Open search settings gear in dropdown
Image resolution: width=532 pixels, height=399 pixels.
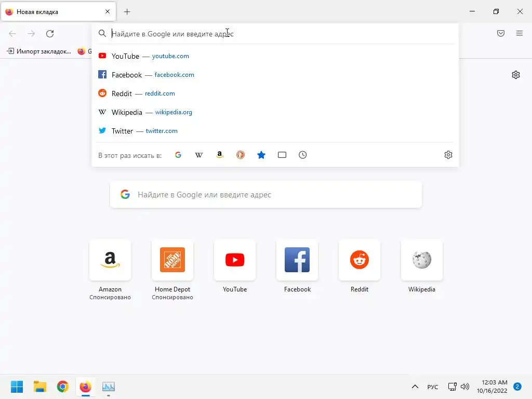448,155
